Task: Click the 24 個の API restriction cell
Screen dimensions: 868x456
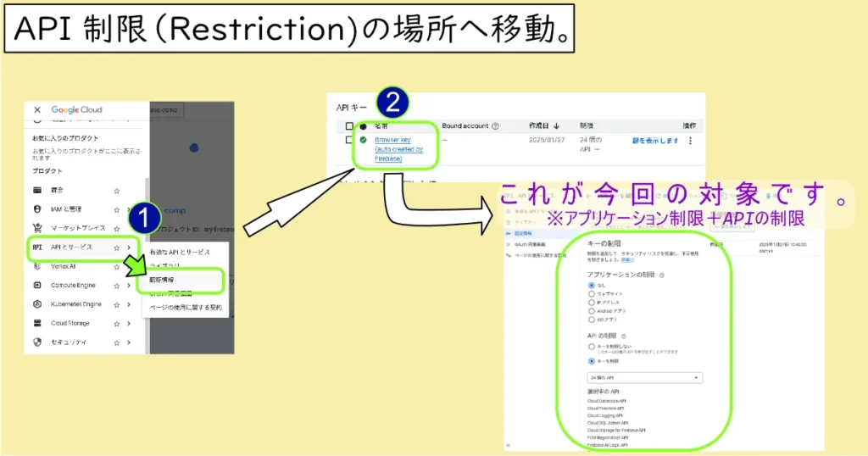Action: point(591,144)
